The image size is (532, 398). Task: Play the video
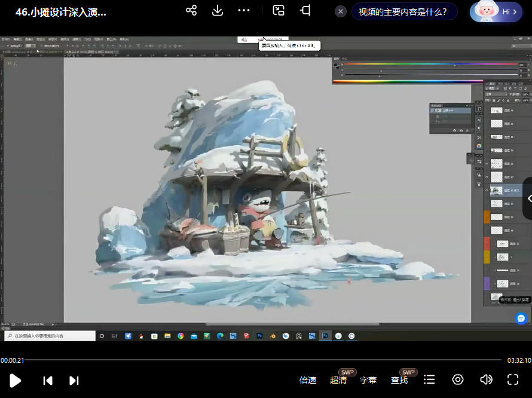point(16,380)
